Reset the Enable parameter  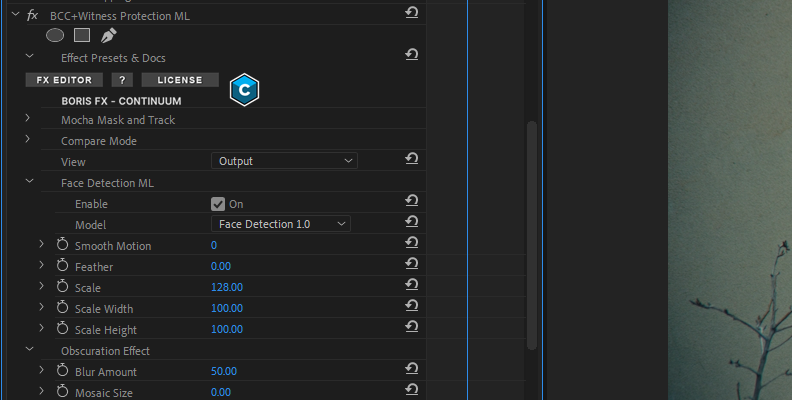412,201
